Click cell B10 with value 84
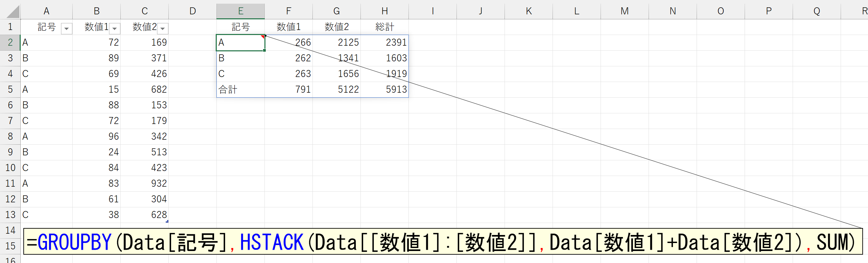The width and height of the screenshot is (868, 263). pyautogui.click(x=97, y=168)
